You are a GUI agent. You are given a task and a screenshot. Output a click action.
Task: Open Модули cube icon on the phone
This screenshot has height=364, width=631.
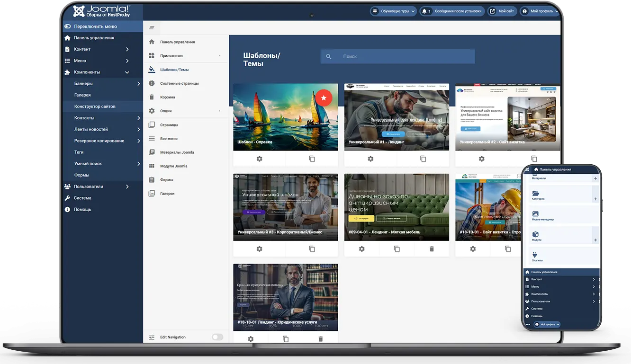tap(536, 234)
